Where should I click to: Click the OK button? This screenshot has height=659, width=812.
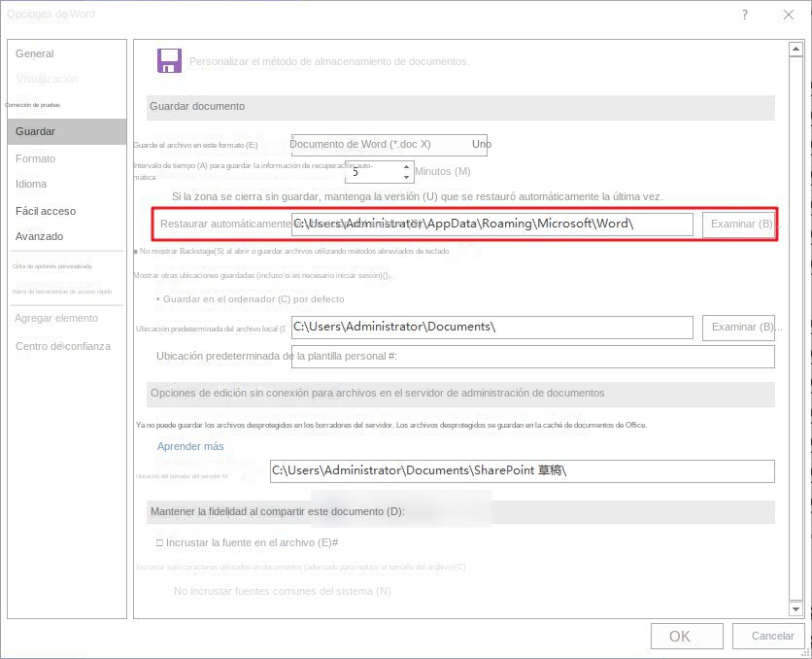[687, 636]
